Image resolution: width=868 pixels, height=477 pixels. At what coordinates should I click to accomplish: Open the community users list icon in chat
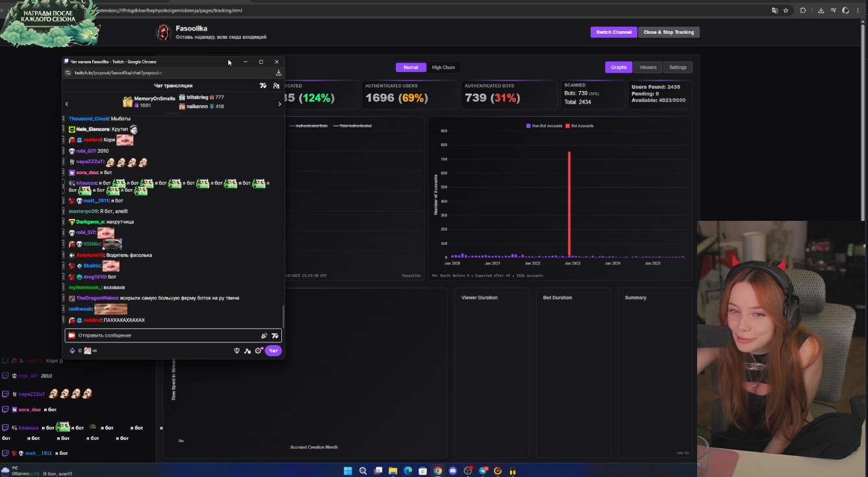pyautogui.click(x=276, y=86)
